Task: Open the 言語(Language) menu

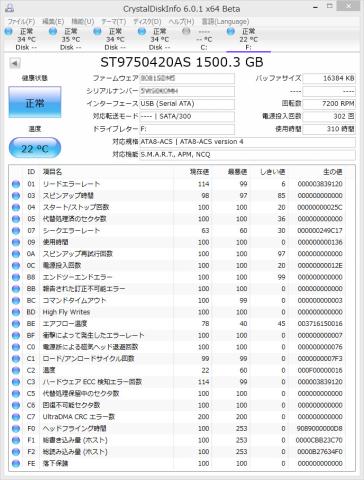Action: [225, 22]
